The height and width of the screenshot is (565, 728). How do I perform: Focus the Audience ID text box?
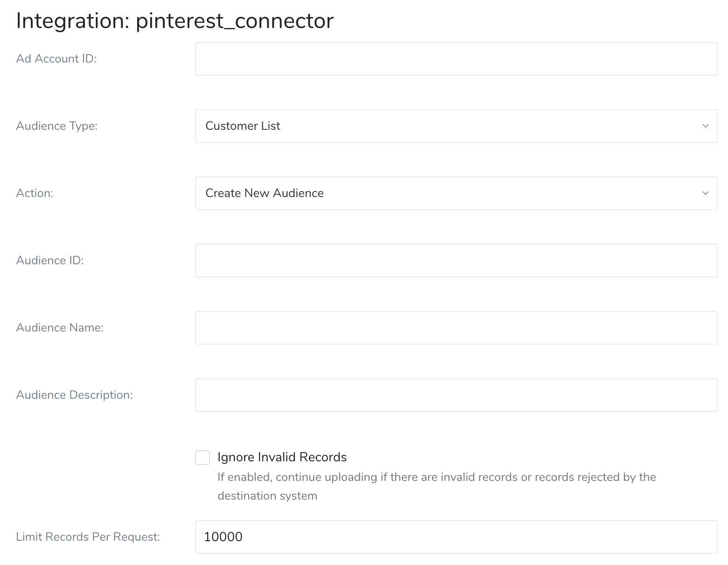[x=456, y=261]
